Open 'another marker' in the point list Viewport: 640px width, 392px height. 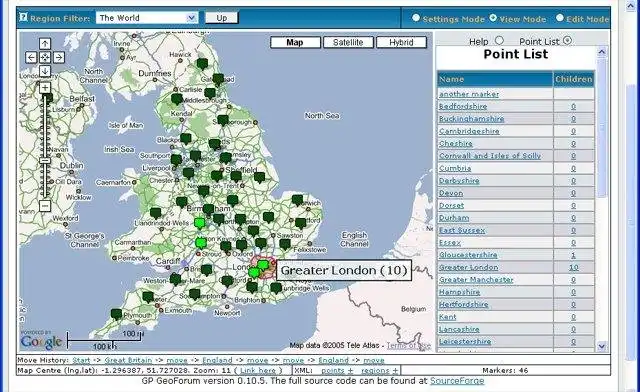point(469,94)
